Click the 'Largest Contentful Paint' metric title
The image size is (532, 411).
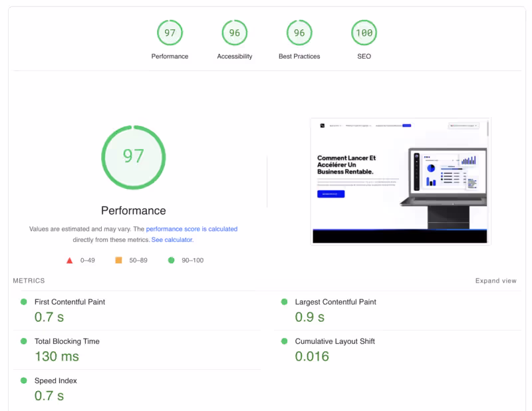pyautogui.click(x=336, y=302)
